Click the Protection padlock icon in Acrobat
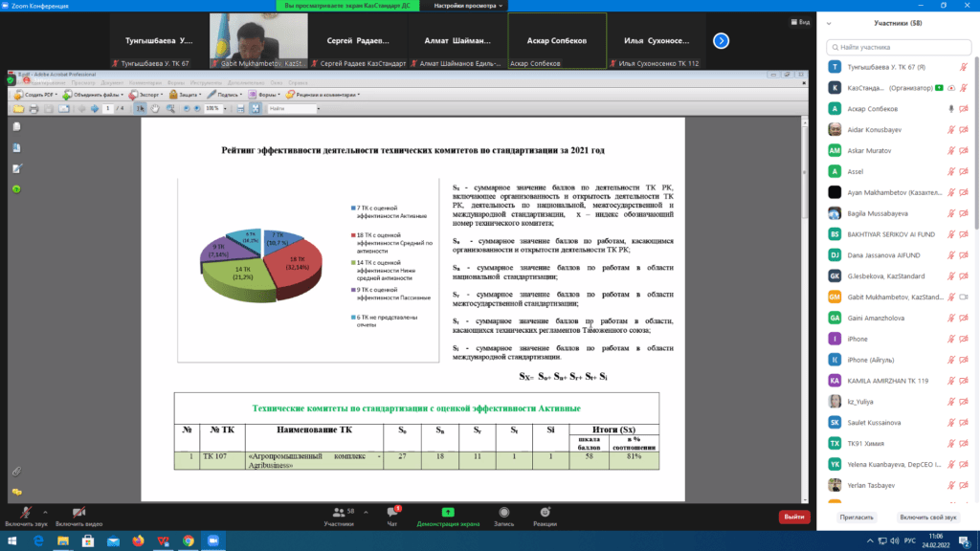Viewport: 980px width, 551px height. click(x=173, y=95)
